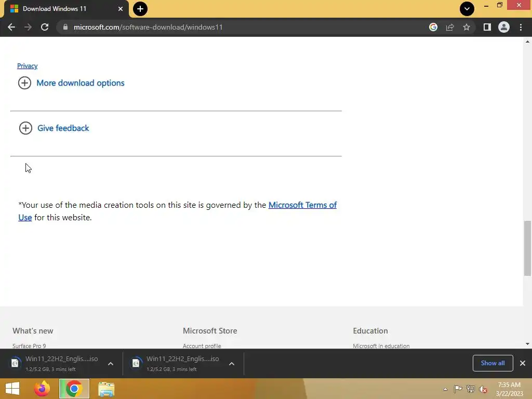
Task: Click the Microsoft Store footer heading
Action: [x=210, y=331]
